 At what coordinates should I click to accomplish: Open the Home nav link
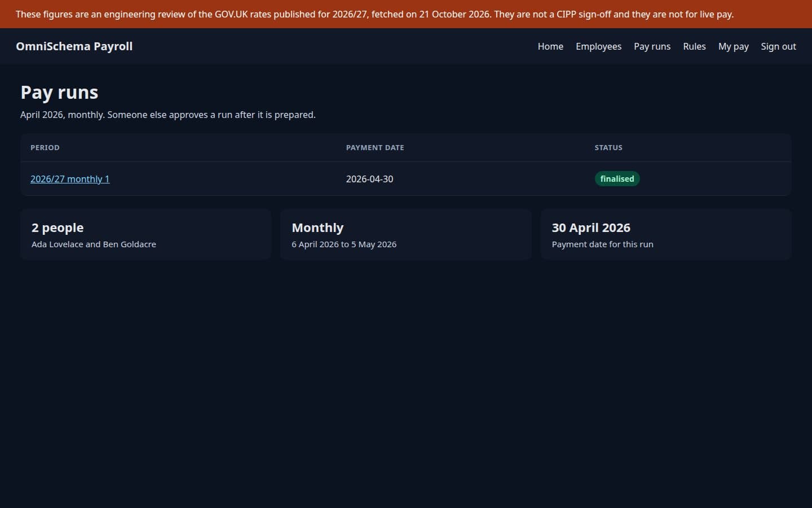(550, 46)
